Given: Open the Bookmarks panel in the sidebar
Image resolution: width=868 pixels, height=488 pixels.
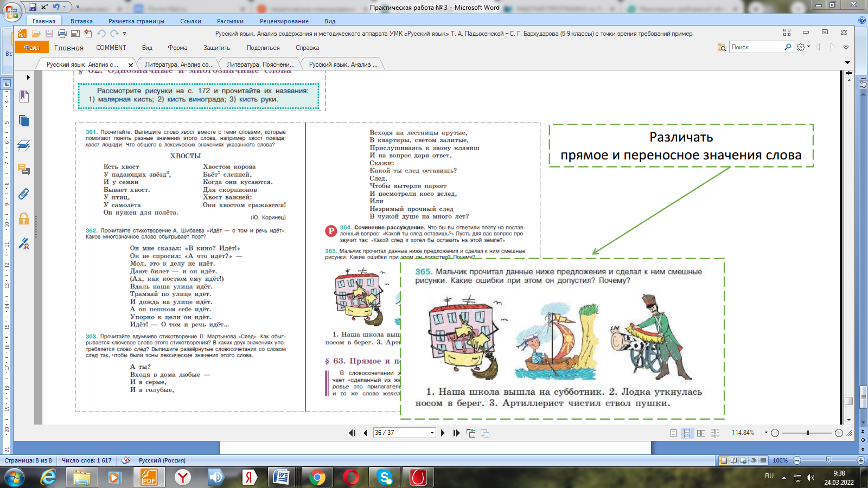Looking at the screenshot, I should tap(24, 97).
